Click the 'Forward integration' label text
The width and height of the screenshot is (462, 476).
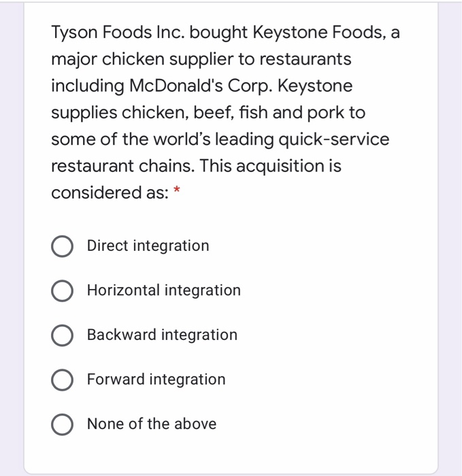[x=156, y=379]
